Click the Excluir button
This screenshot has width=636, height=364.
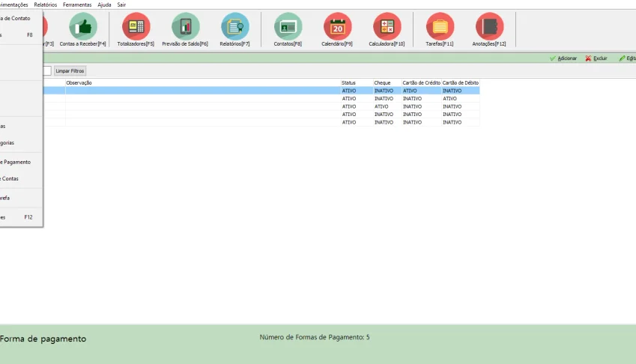tap(596, 58)
